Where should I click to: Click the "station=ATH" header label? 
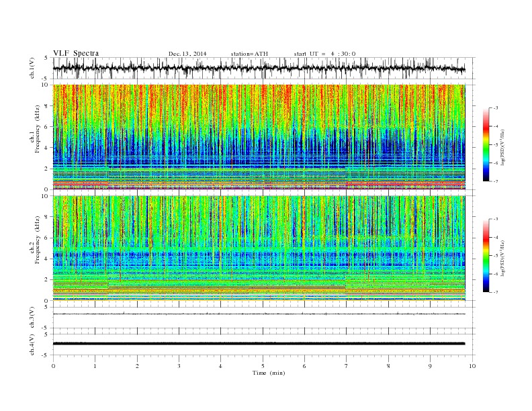coord(249,54)
